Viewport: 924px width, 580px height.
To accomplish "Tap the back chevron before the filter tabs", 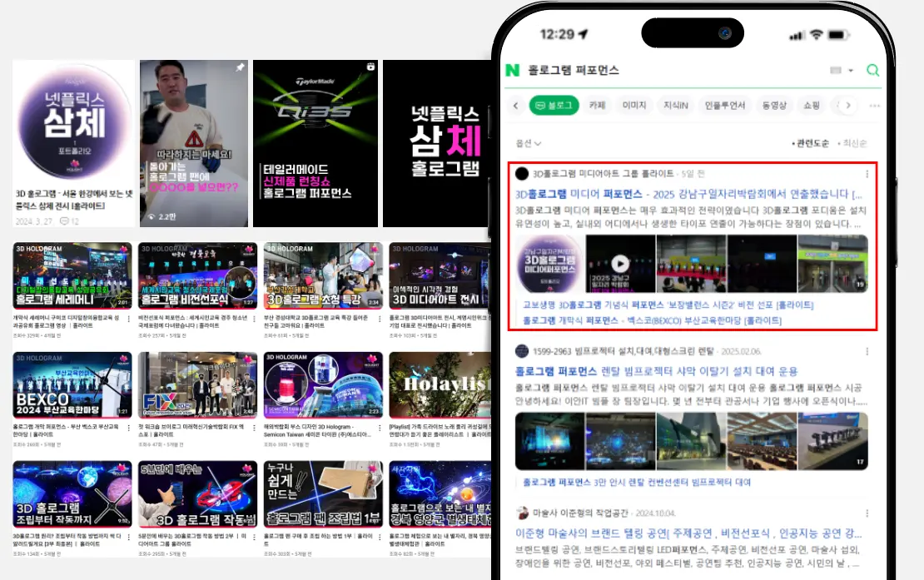I will click(x=514, y=105).
